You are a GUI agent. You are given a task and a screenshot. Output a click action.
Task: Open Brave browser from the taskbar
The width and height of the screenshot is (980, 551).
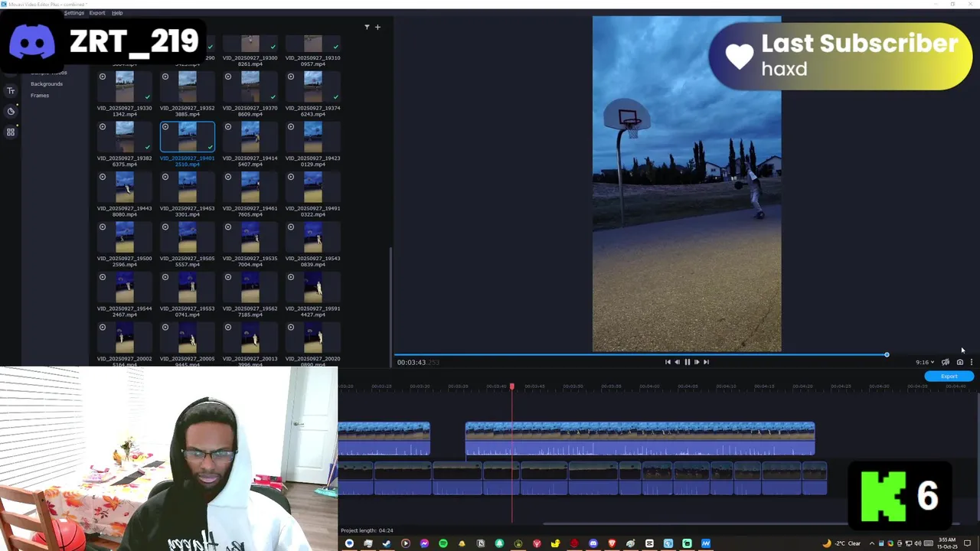tap(612, 543)
